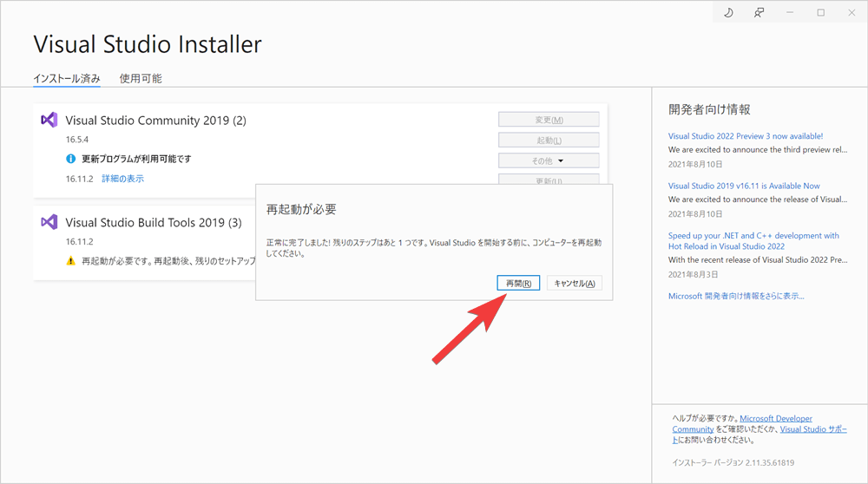This screenshot has width=868, height=484.
Task: Switch to the インストール済み tab
Action: (x=67, y=79)
